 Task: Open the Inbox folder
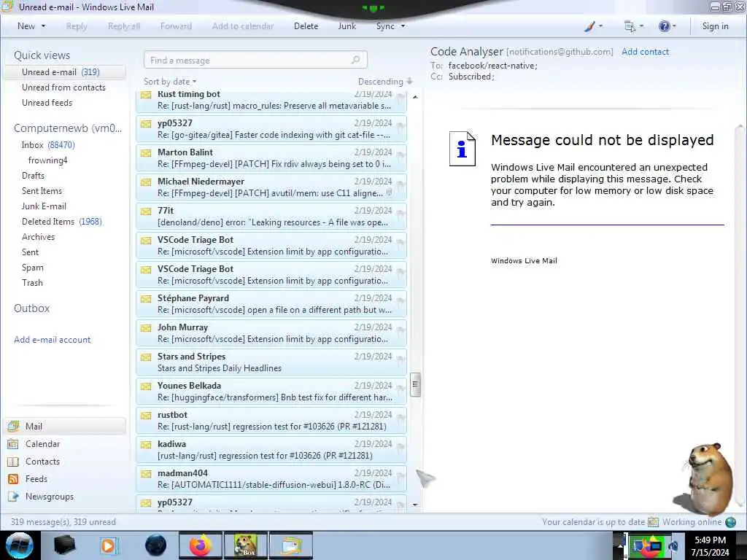(47, 145)
